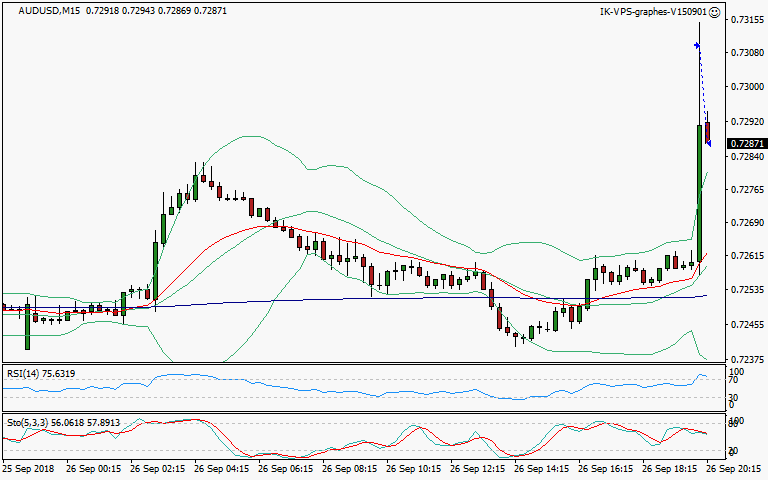Click the stochastic 20 level label
The width and height of the screenshot is (768, 480).
coord(733,451)
